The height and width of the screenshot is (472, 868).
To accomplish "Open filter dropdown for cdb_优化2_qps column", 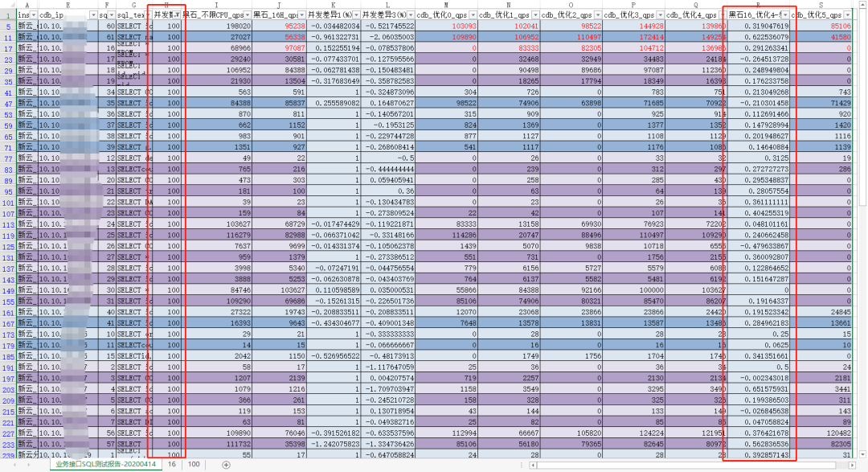I will click(598, 15).
